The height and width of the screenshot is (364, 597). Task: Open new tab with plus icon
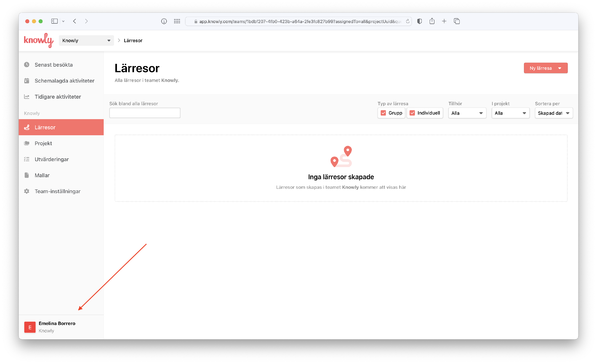(444, 21)
